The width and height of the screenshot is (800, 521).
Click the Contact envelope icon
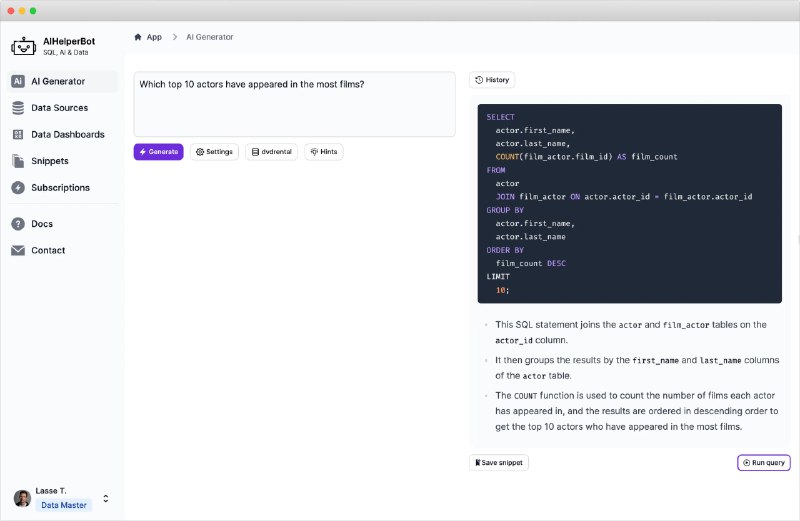pyautogui.click(x=18, y=251)
